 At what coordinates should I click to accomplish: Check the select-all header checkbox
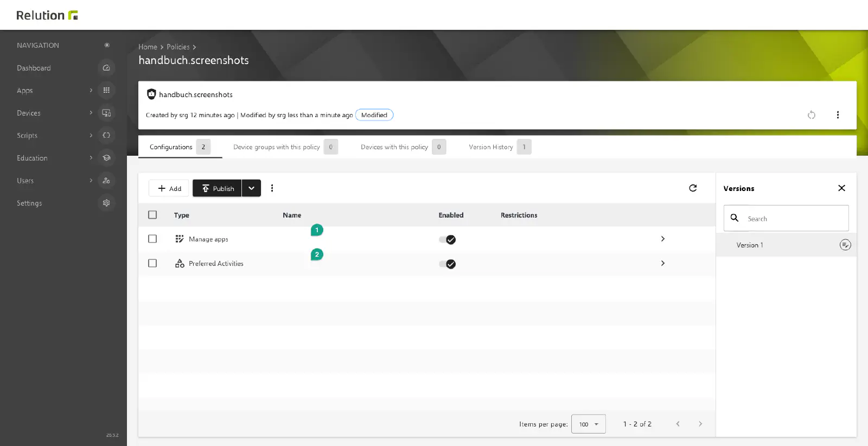click(x=152, y=215)
